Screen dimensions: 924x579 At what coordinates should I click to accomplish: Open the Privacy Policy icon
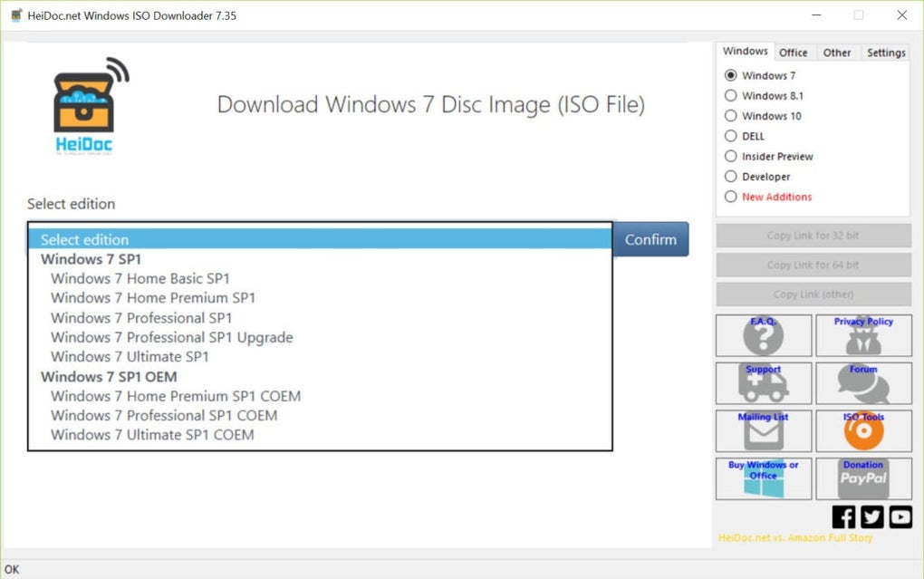[863, 335]
